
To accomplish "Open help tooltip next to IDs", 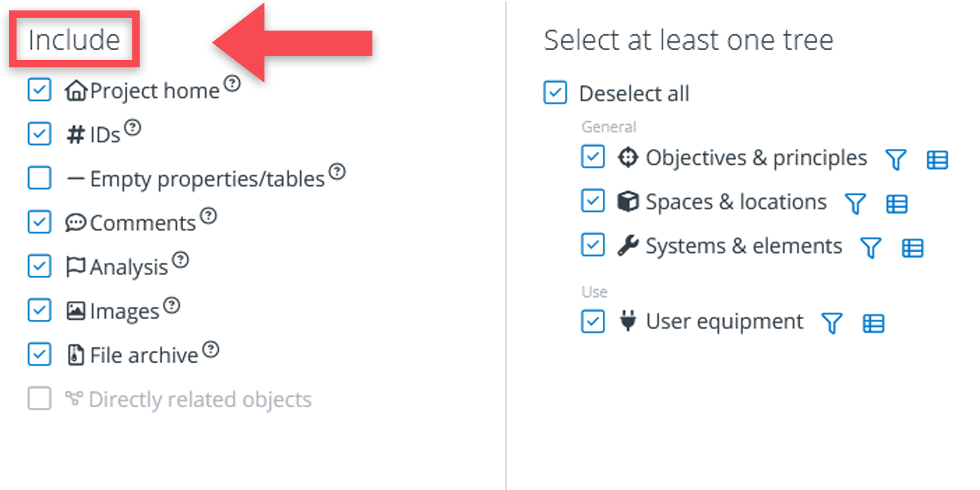I will [x=132, y=127].
